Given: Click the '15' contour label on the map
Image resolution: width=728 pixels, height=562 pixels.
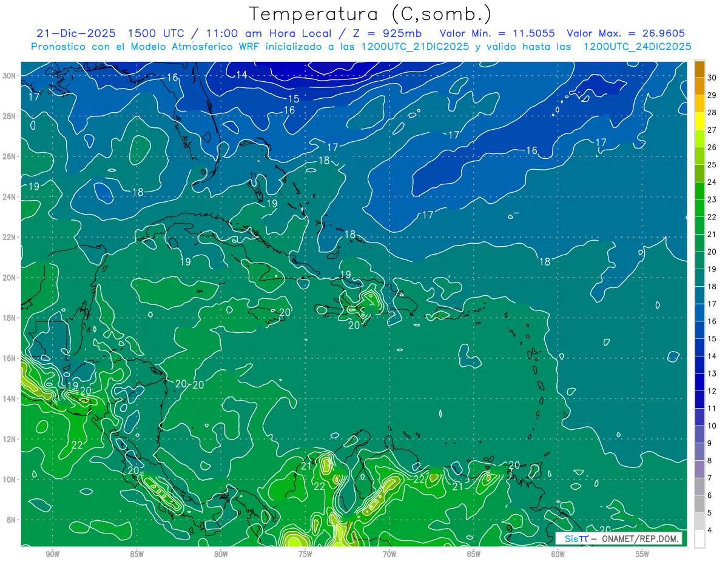Looking at the screenshot, I should click(293, 99).
